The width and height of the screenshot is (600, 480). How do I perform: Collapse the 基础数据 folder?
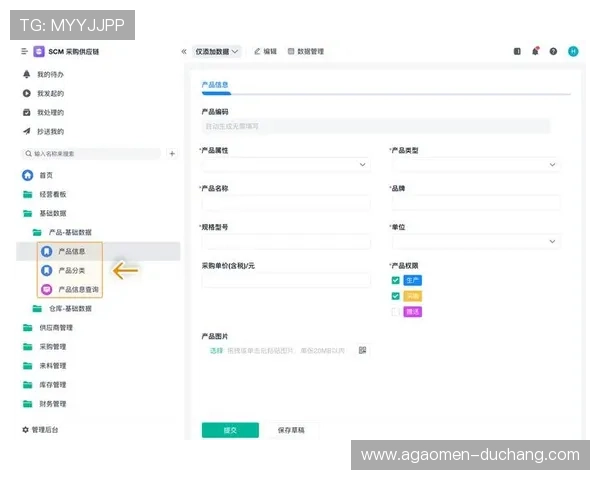[x=45, y=214]
